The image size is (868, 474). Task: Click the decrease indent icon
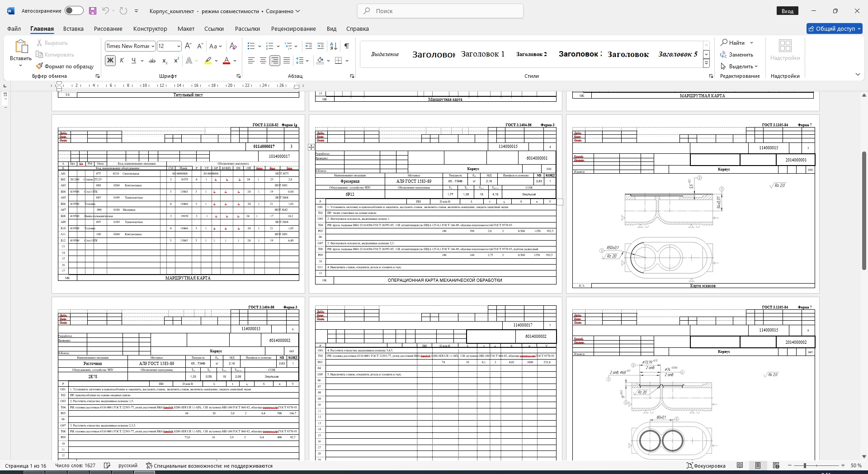coord(309,46)
